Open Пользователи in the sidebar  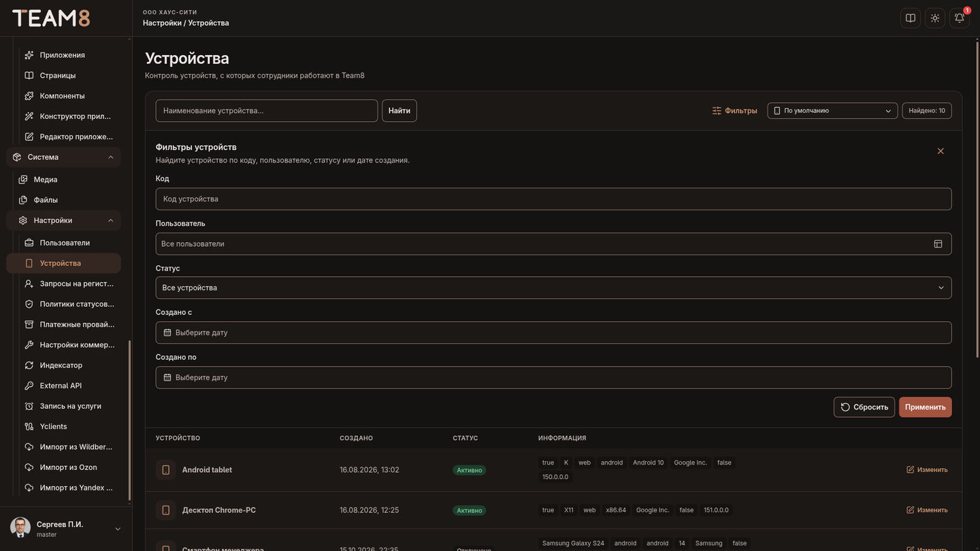(x=63, y=243)
